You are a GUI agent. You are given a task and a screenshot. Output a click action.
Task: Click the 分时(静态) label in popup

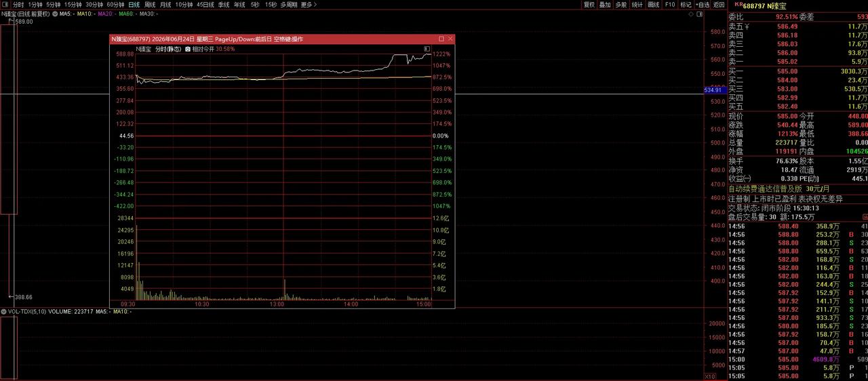[x=168, y=49]
